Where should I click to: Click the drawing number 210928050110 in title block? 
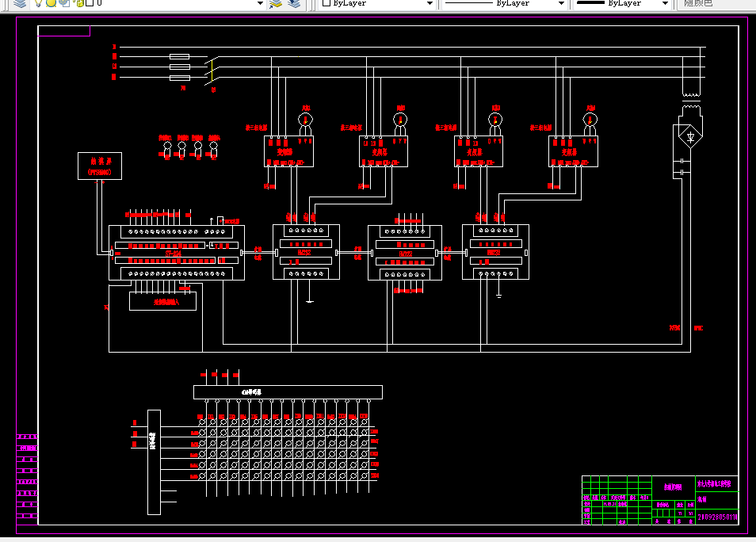tap(717, 517)
